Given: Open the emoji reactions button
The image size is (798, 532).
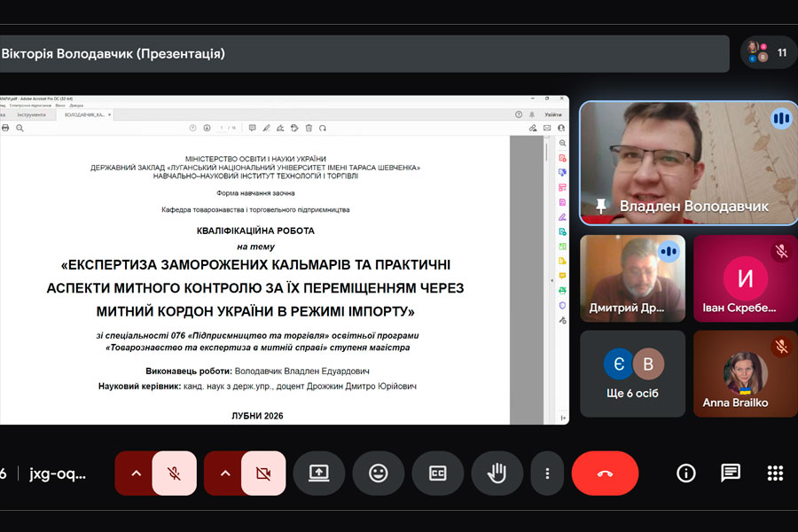Looking at the screenshot, I should (x=378, y=473).
